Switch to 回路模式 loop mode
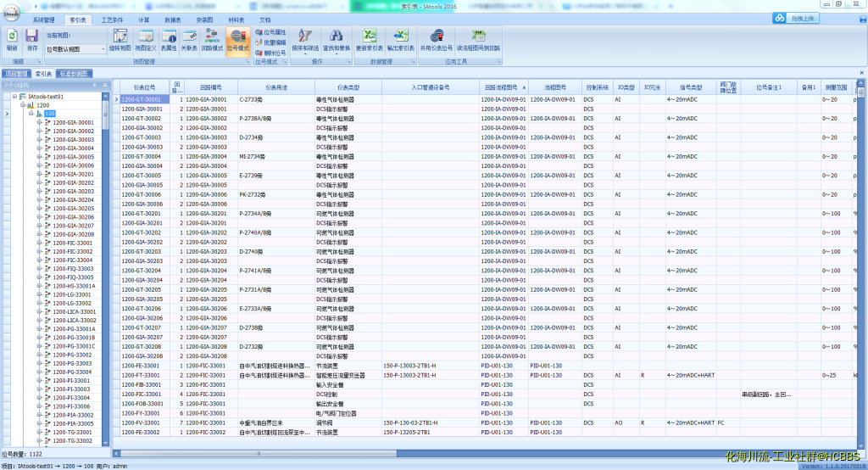The height and width of the screenshot is (470, 868). tap(212, 41)
